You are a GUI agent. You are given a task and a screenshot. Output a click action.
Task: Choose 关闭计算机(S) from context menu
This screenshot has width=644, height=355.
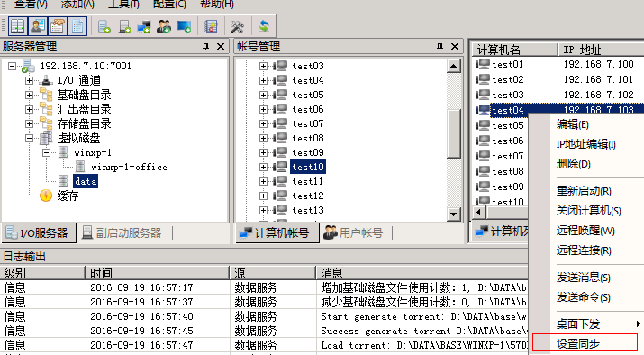[588, 211]
